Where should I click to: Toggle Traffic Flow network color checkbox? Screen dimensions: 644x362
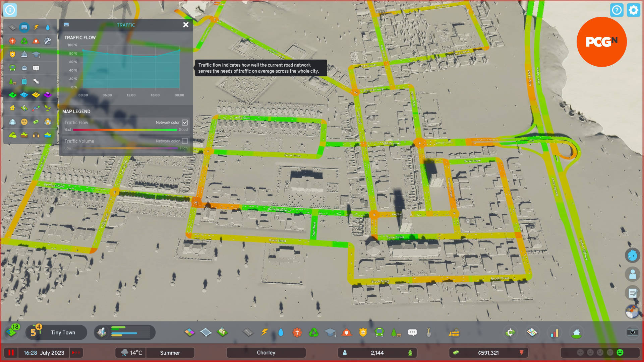point(185,123)
